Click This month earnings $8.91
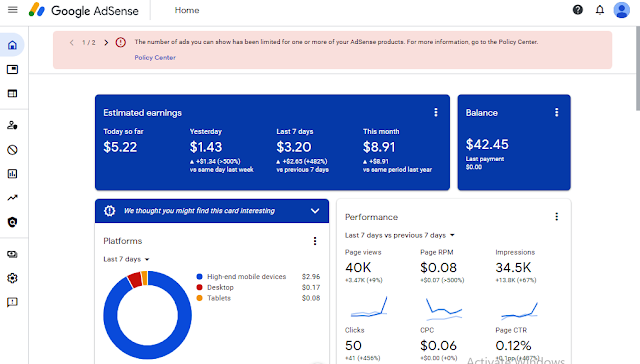Screen dimensions: 640x364 click(379, 147)
